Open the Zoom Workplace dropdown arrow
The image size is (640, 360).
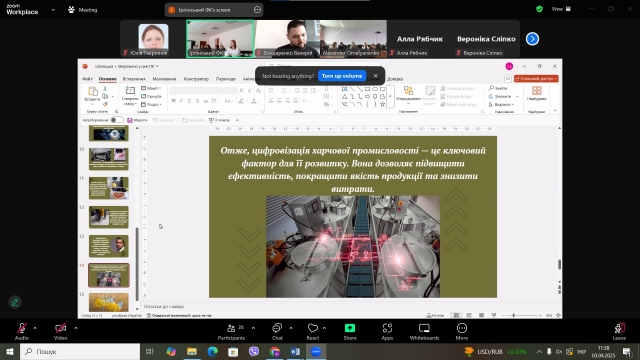click(53, 10)
